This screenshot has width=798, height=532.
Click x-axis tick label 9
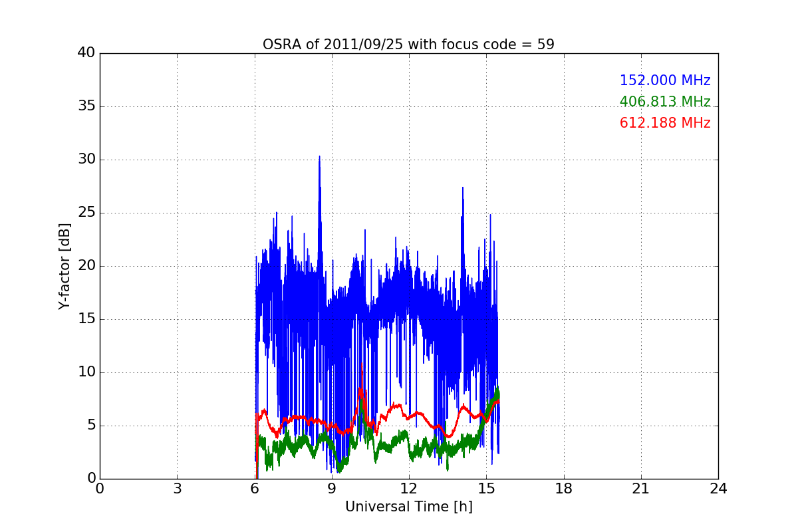(x=332, y=488)
